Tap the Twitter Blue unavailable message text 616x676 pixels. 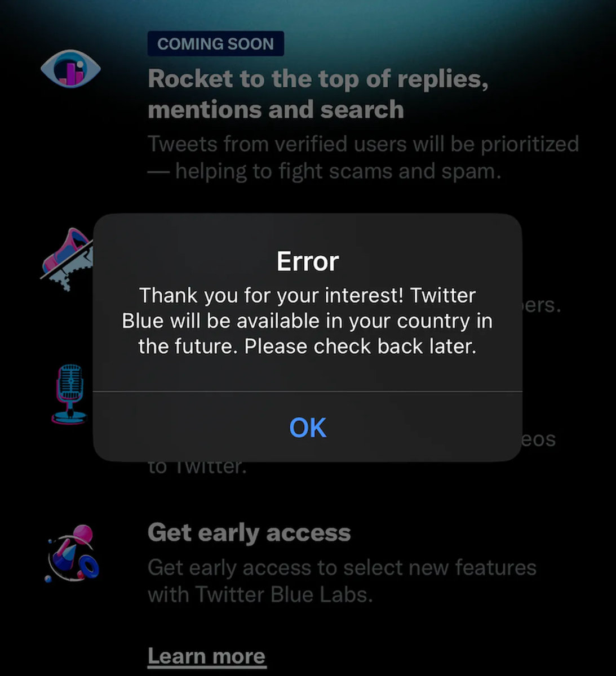(x=308, y=321)
